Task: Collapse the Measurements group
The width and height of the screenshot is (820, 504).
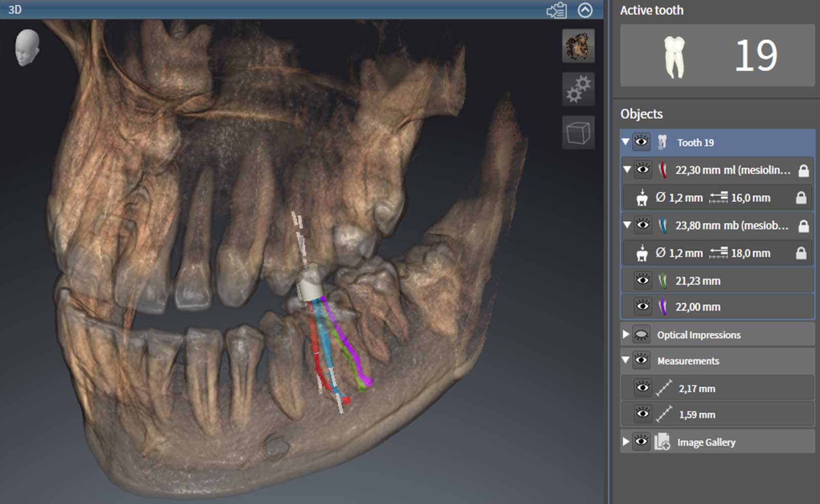Action: [625, 360]
